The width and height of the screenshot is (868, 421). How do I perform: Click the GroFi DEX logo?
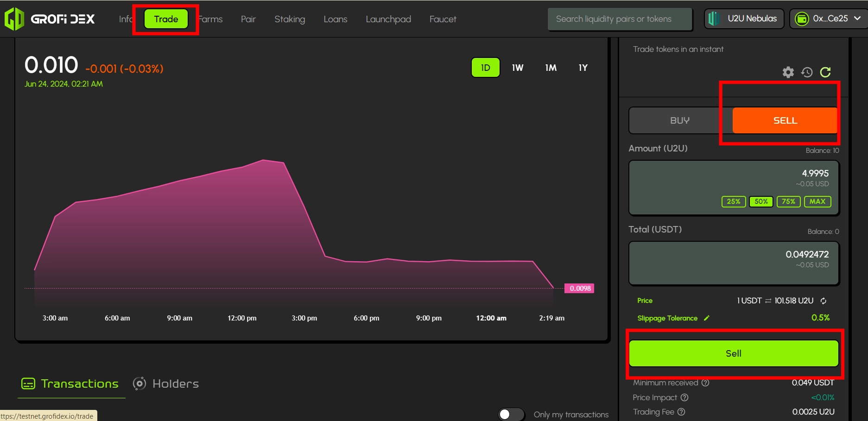tap(50, 19)
